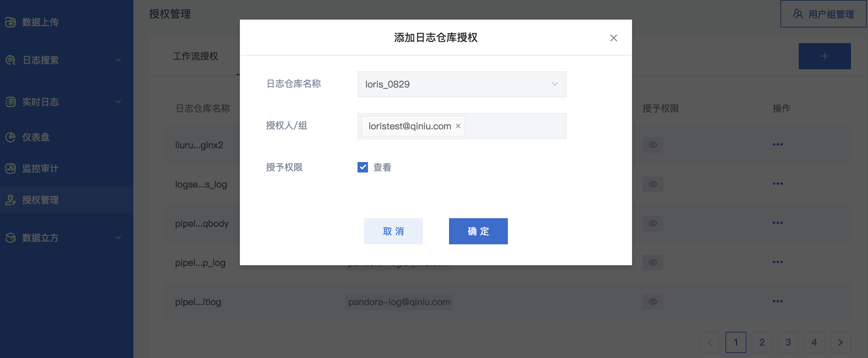Click the 取消 cancel button
The height and width of the screenshot is (358, 868).
tap(393, 231)
